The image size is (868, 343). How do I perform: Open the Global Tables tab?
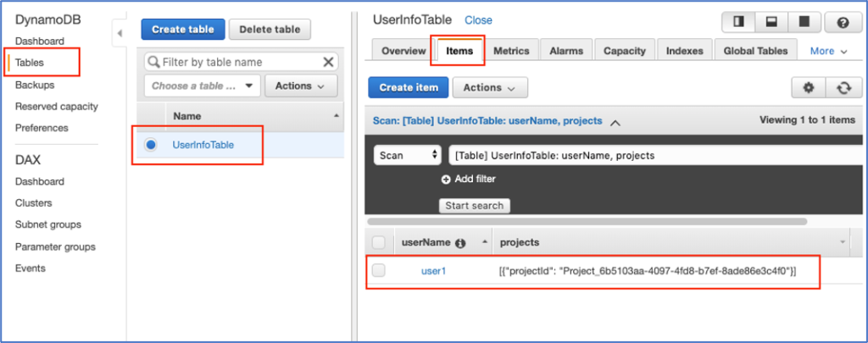755,51
